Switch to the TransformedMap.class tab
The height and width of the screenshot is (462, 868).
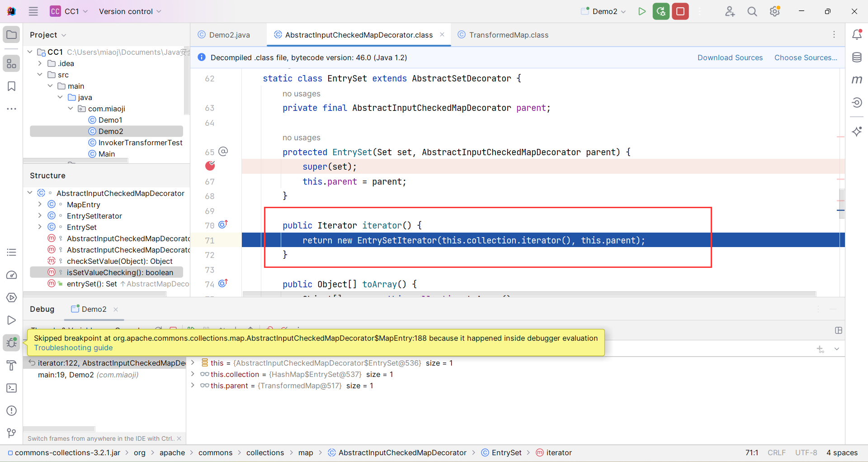[x=508, y=35]
